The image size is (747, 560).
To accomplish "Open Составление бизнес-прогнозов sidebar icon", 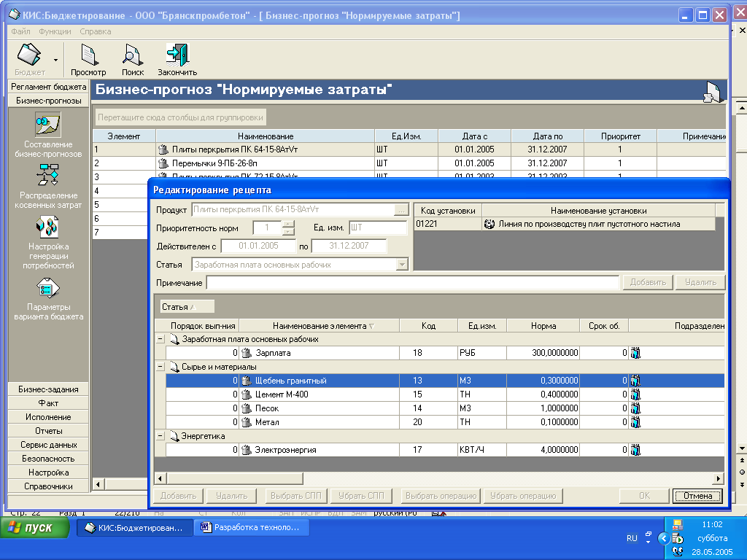I will (48, 125).
